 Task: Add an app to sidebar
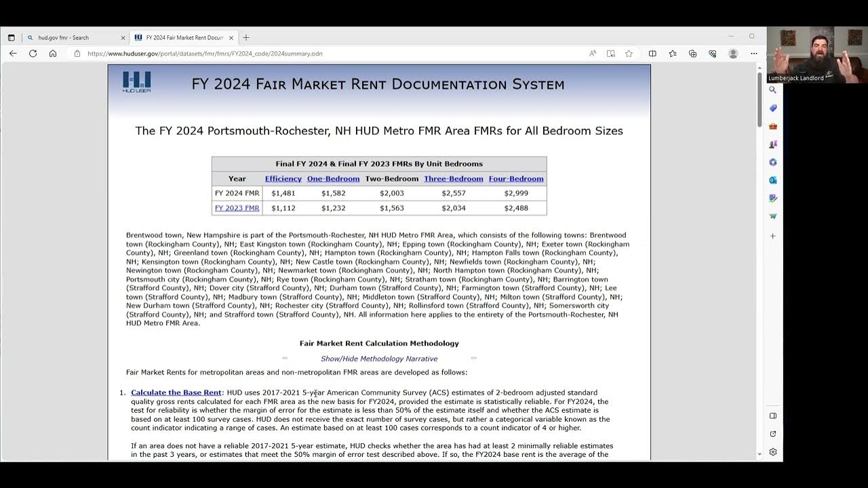click(772, 236)
